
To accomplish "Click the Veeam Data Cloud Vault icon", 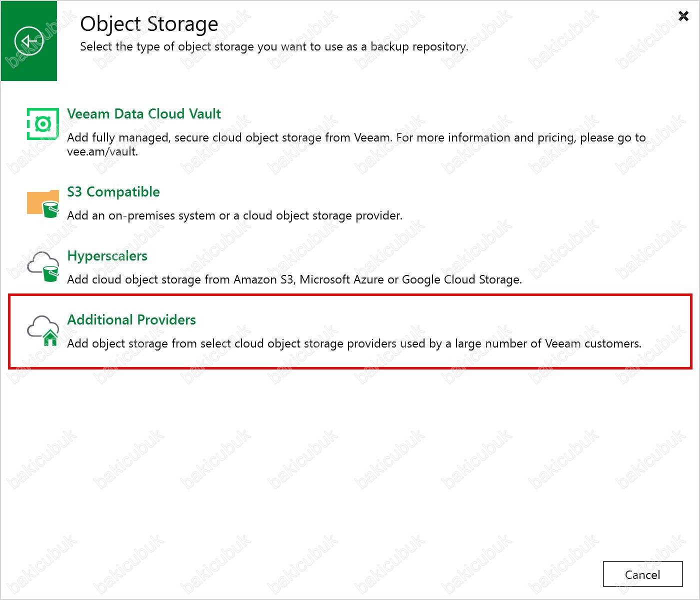I will [42, 124].
